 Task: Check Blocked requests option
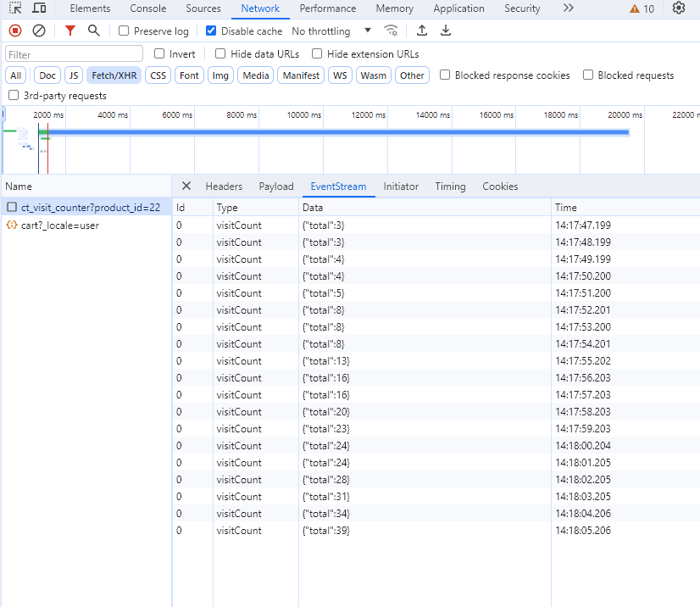pos(588,75)
